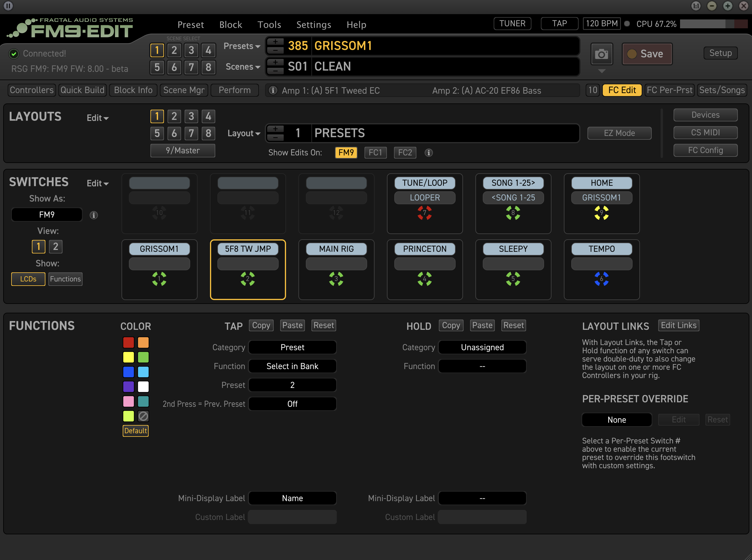This screenshot has height=560, width=752.
Task: Click the 120 BPM tempo field
Action: (x=602, y=24)
